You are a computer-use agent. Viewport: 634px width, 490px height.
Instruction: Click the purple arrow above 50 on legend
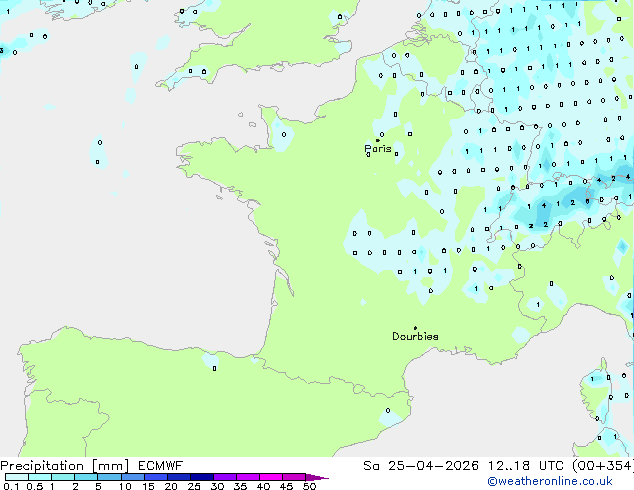tap(317, 477)
